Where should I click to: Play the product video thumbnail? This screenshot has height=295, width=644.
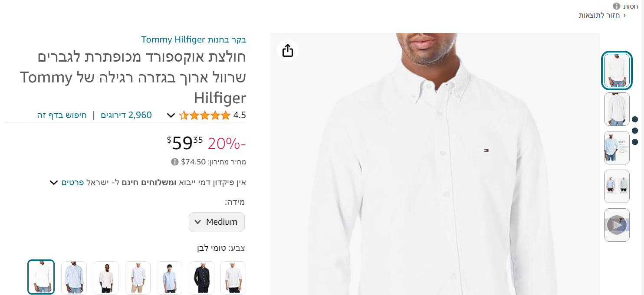617,225
